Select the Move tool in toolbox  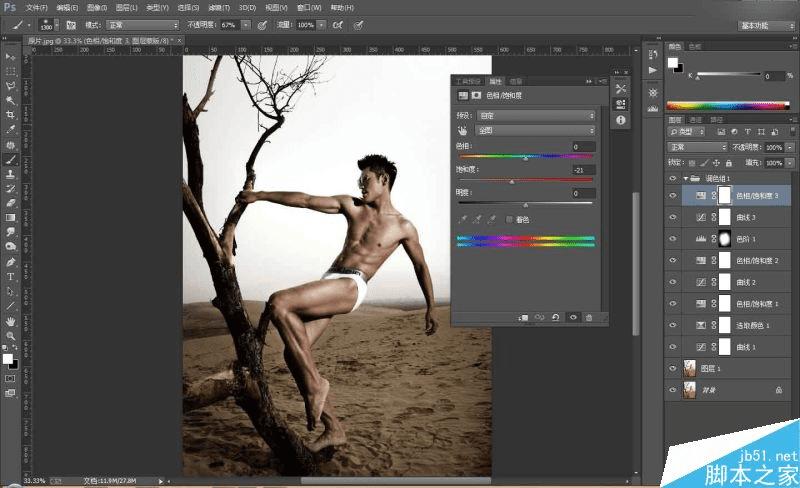[10, 57]
